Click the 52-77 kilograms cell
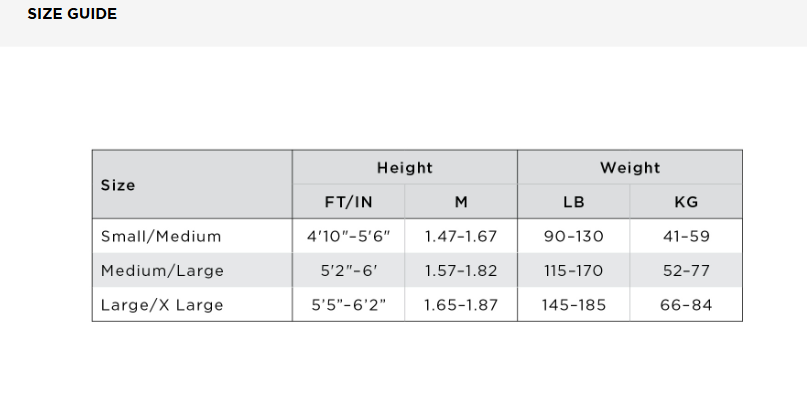The image size is (807, 401). [685, 271]
